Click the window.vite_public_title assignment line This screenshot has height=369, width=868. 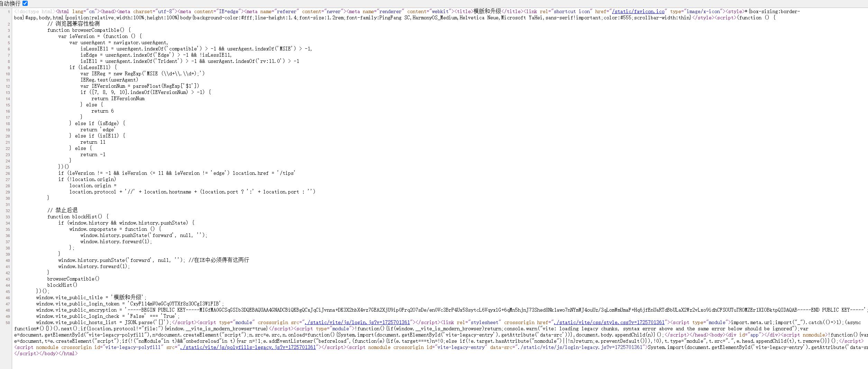[92, 297]
